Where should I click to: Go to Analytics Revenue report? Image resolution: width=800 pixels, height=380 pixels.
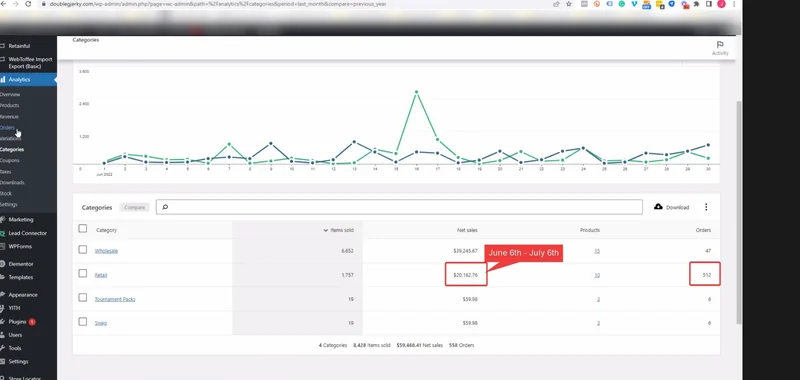coord(9,116)
